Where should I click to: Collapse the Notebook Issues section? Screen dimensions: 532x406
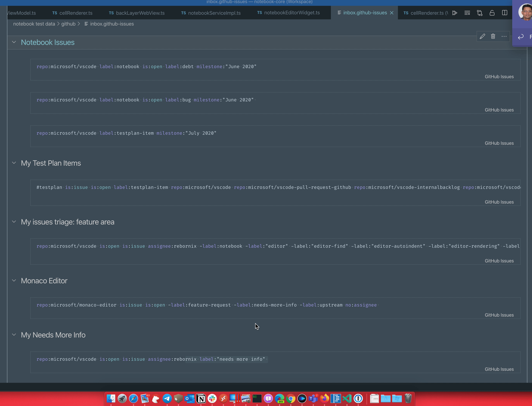(x=14, y=42)
